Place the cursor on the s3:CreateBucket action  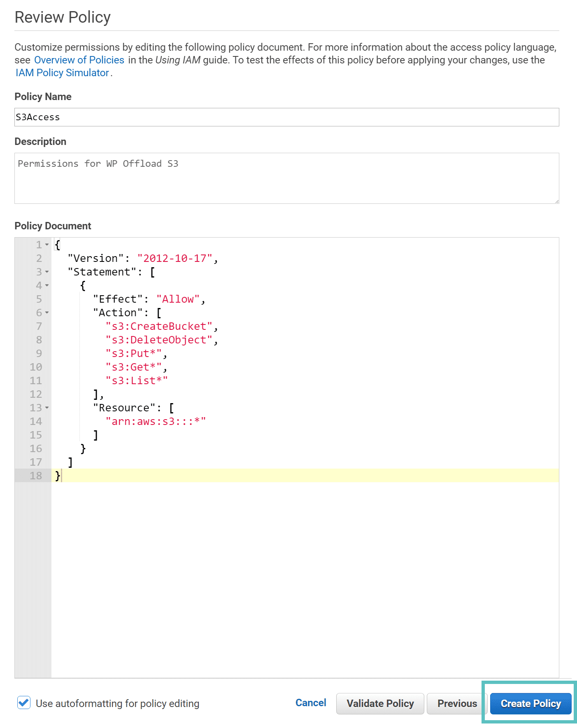click(x=159, y=326)
